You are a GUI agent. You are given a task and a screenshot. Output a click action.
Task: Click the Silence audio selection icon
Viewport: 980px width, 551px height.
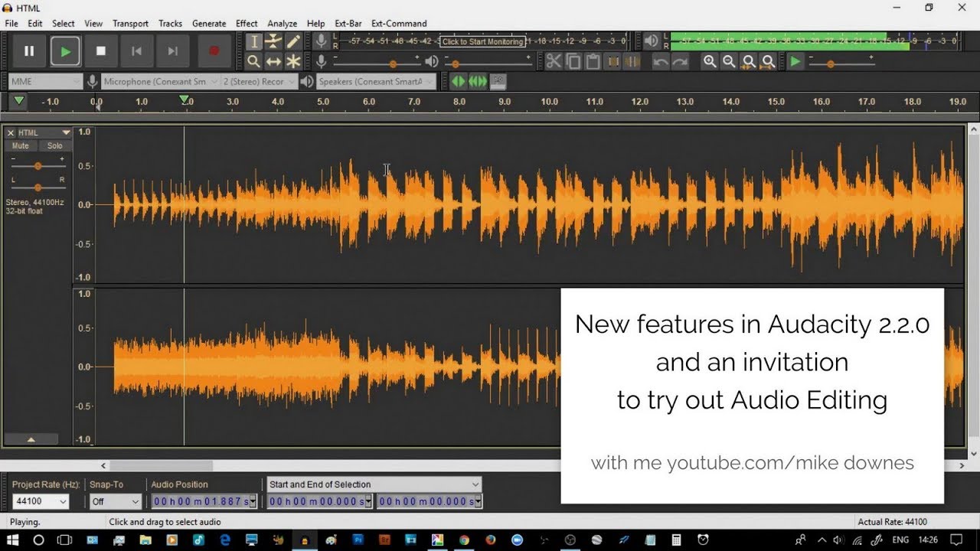click(x=633, y=62)
